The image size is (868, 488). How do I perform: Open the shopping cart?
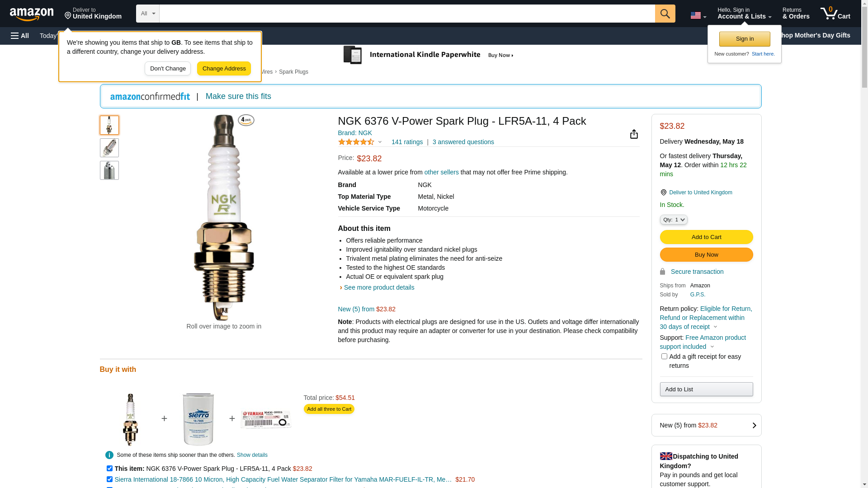pos(835,14)
